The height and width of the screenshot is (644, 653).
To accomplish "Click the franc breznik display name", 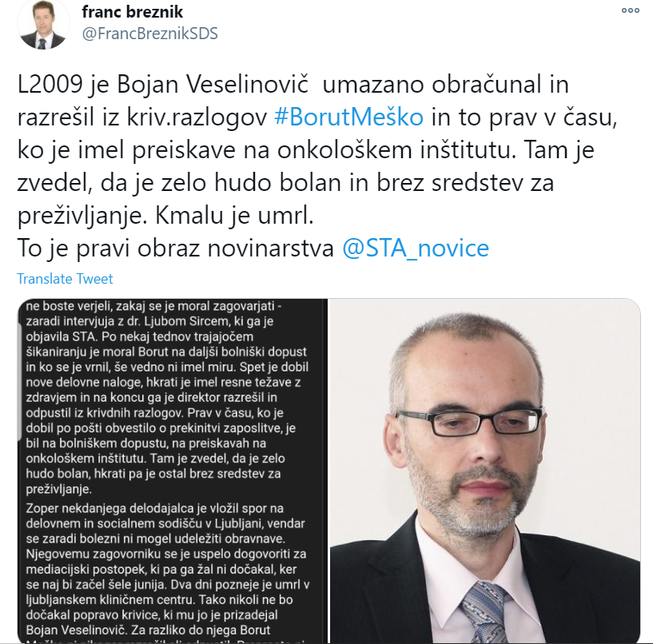I will [133, 12].
